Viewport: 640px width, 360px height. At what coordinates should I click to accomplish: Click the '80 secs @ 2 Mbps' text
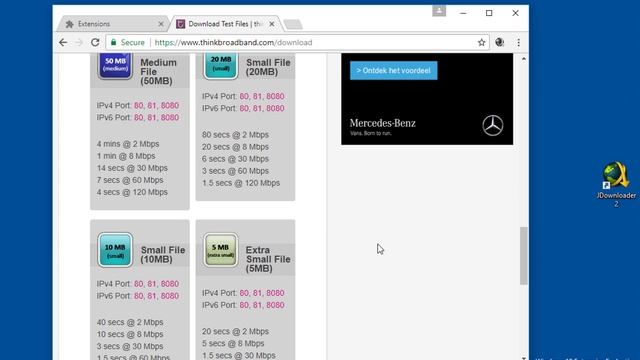(x=235, y=135)
